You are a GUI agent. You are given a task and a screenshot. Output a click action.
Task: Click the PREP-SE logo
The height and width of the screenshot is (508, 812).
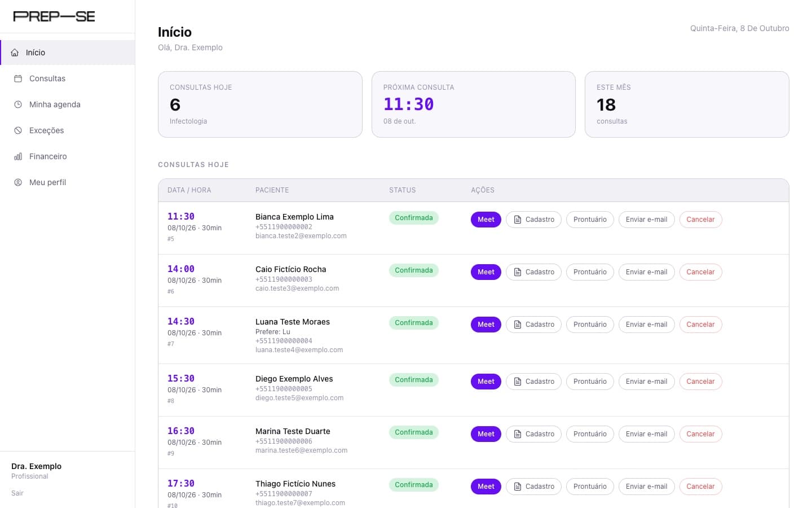point(54,16)
